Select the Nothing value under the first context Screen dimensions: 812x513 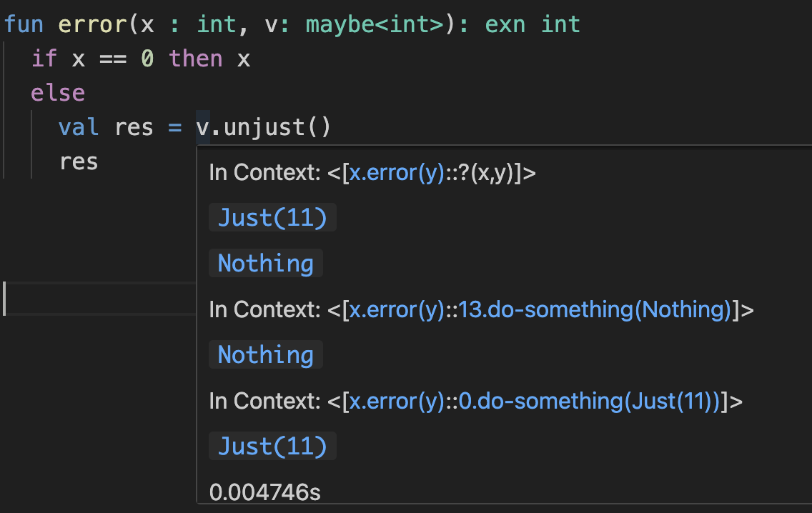265,264
